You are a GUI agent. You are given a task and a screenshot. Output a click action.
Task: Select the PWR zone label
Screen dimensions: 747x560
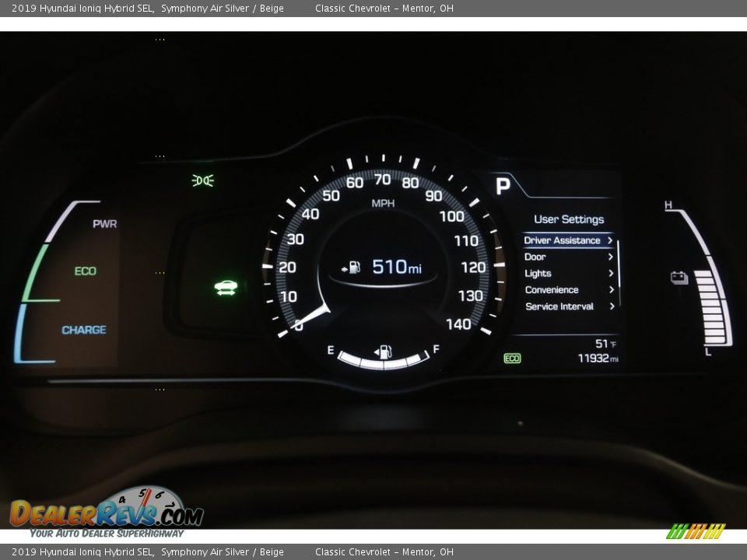click(x=105, y=224)
